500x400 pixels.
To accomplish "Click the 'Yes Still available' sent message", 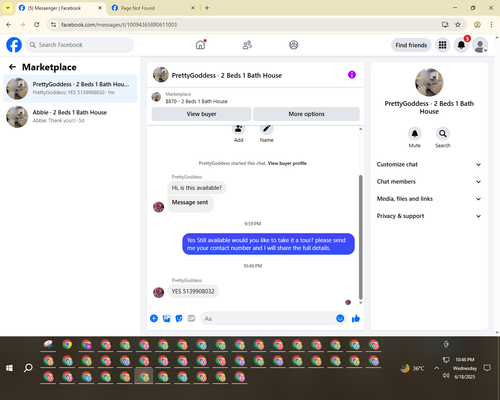I will click(x=268, y=244).
